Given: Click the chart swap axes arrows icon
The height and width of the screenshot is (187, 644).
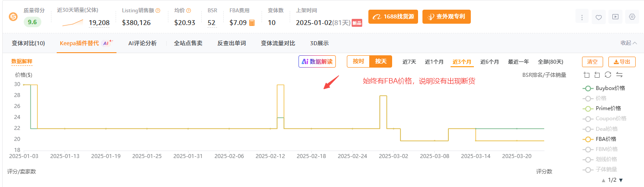Looking at the screenshot, I should [619, 75].
